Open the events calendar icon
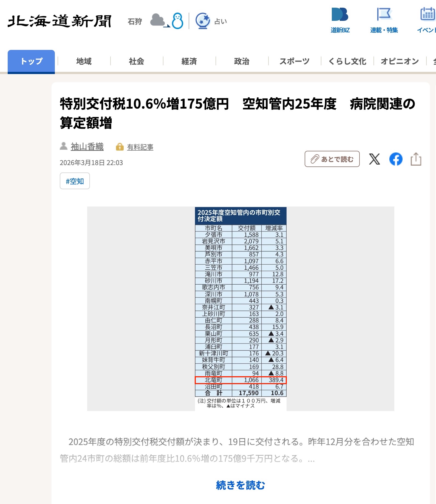The image size is (436, 504). coord(427,14)
